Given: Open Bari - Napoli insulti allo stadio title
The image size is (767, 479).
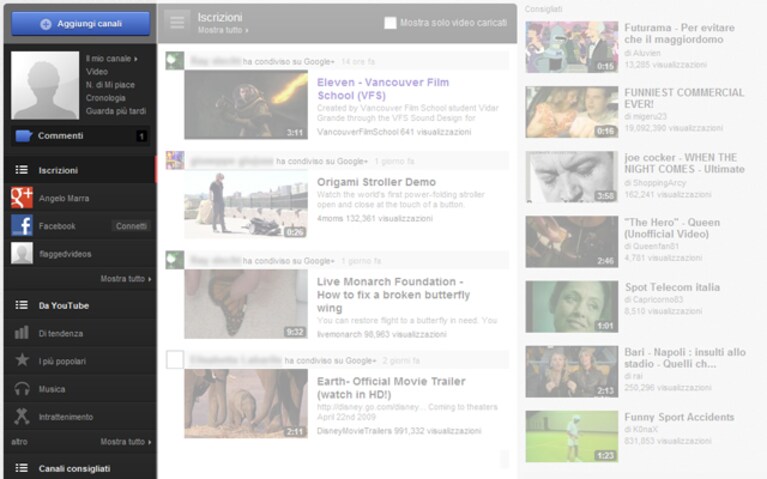Looking at the screenshot, I should click(x=685, y=358).
